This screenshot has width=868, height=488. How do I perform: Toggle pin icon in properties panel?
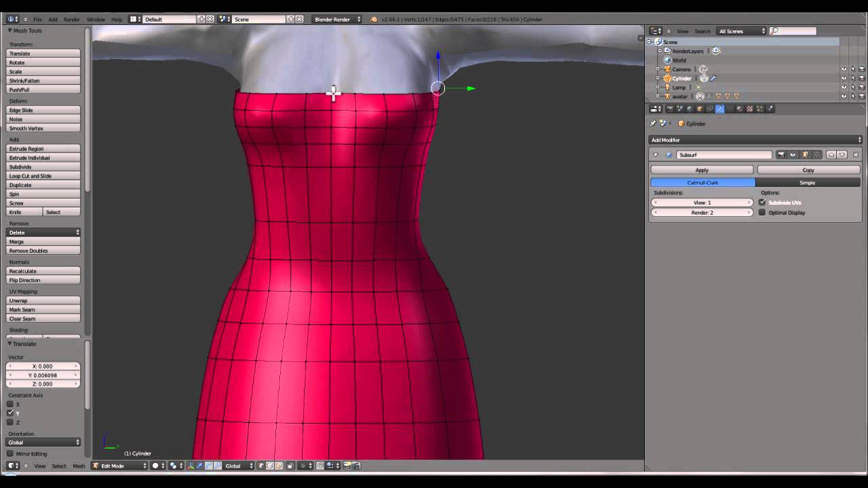pos(653,123)
